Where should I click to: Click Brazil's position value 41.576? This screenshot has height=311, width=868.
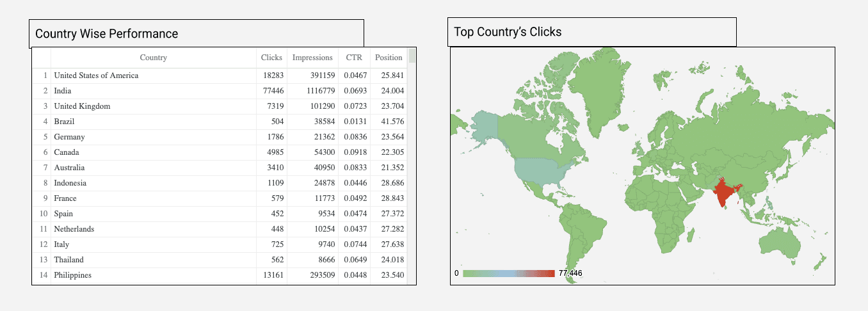pos(392,122)
